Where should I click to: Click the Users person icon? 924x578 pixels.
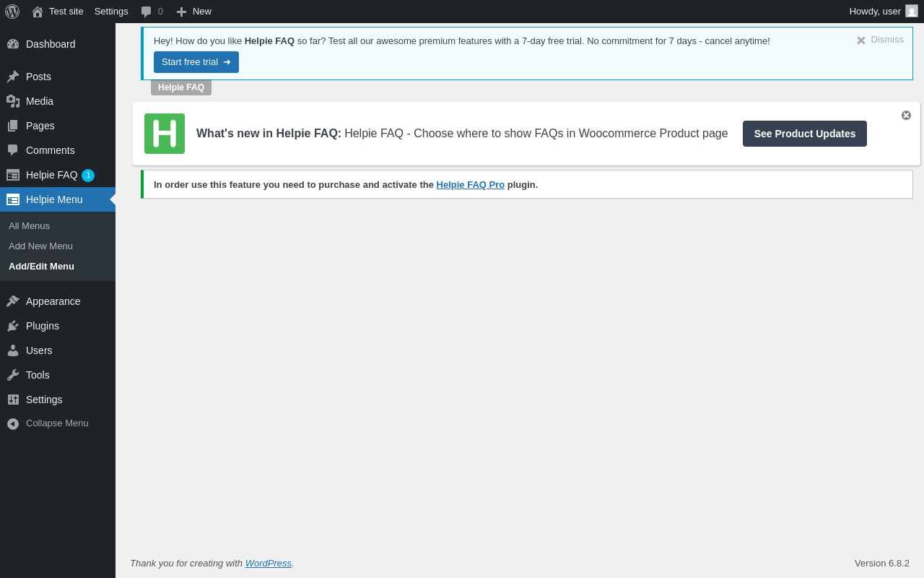[13, 350]
